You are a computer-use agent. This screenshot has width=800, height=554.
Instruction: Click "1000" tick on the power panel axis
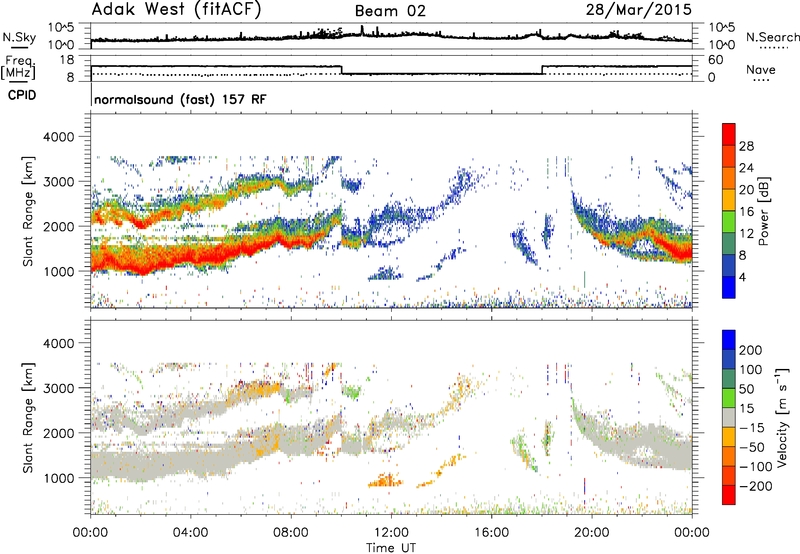pyautogui.click(x=58, y=271)
